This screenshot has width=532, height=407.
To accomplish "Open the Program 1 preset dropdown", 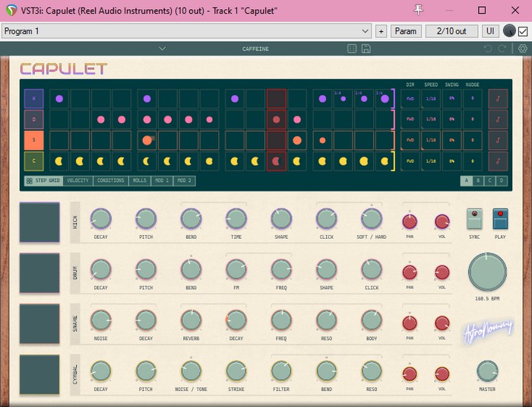I will (187, 31).
